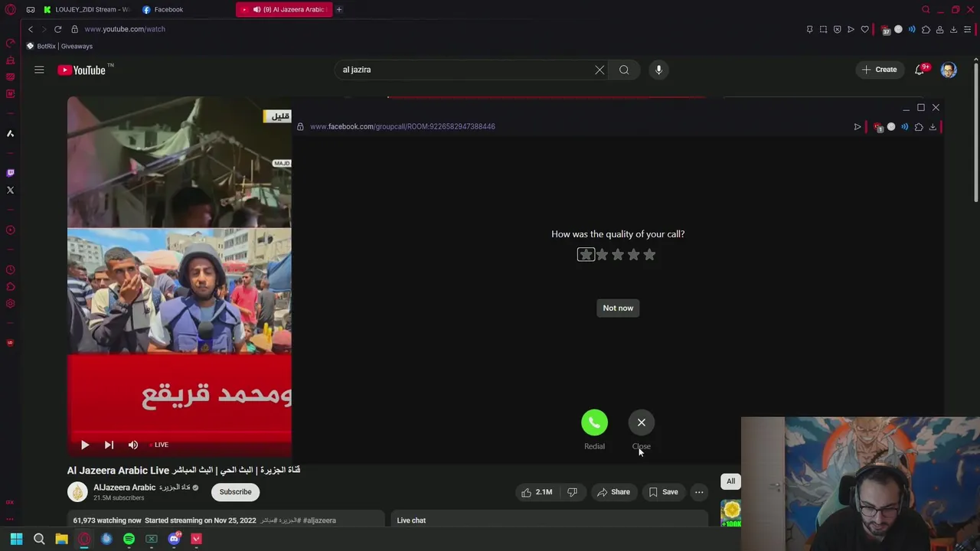Open downloads in main browser toolbar

pyautogui.click(x=953, y=29)
